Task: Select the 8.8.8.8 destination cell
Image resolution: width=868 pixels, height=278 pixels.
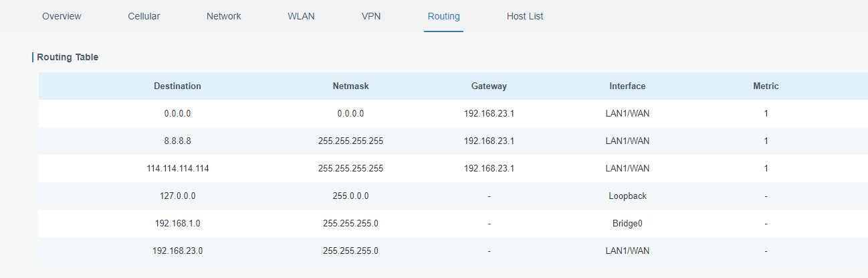Action: pyautogui.click(x=177, y=141)
